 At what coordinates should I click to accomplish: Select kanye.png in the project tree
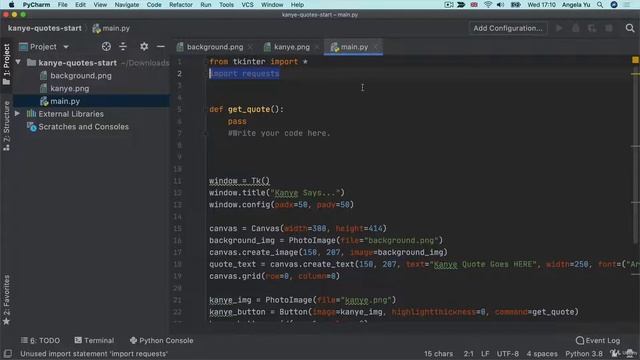click(69, 88)
